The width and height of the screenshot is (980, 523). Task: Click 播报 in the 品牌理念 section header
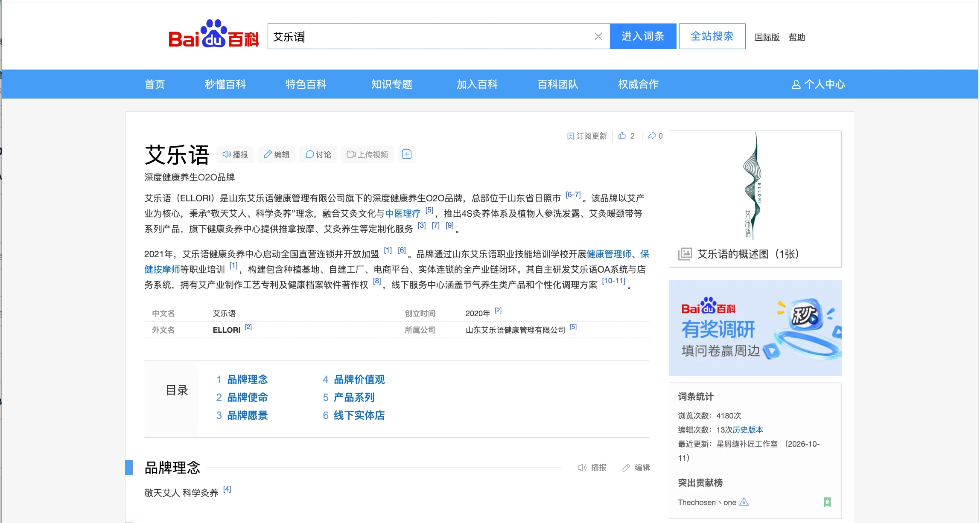click(x=592, y=468)
